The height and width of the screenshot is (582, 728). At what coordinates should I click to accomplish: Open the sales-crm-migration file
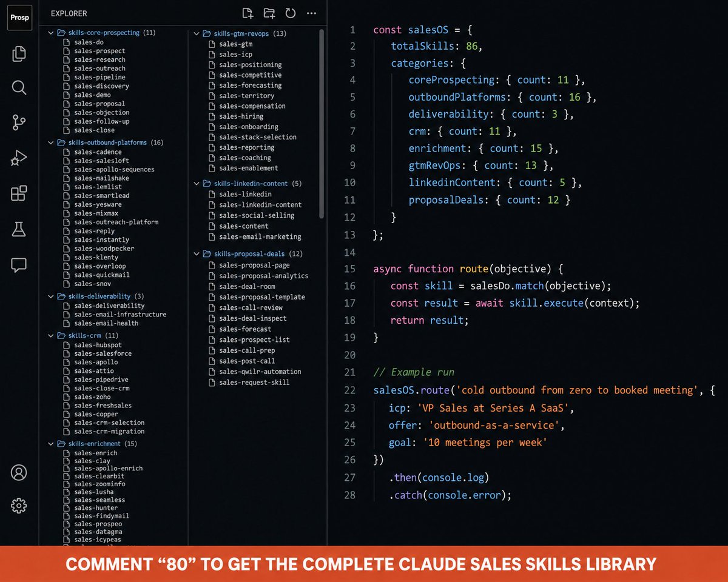coord(109,432)
